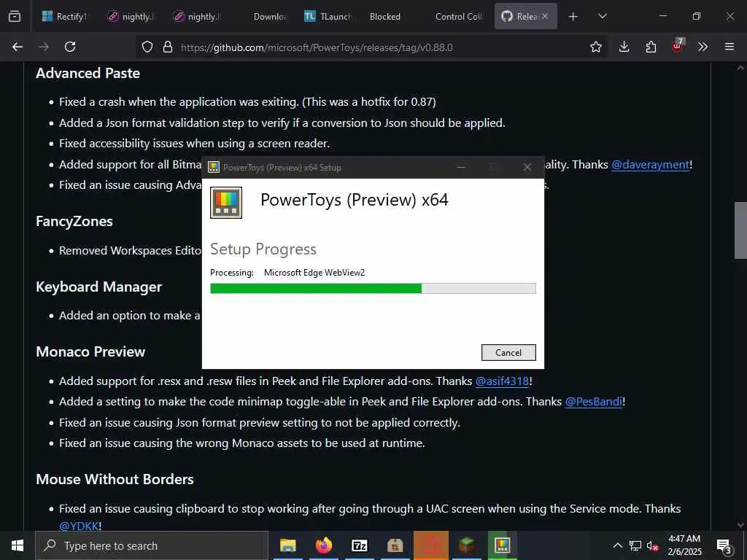Open the tracking protection shield icon

click(x=147, y=47)
